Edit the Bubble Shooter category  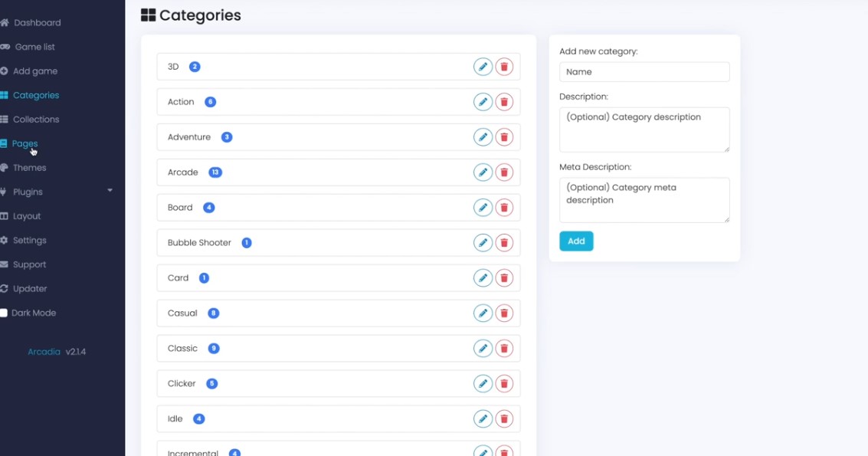pos(483,243)
